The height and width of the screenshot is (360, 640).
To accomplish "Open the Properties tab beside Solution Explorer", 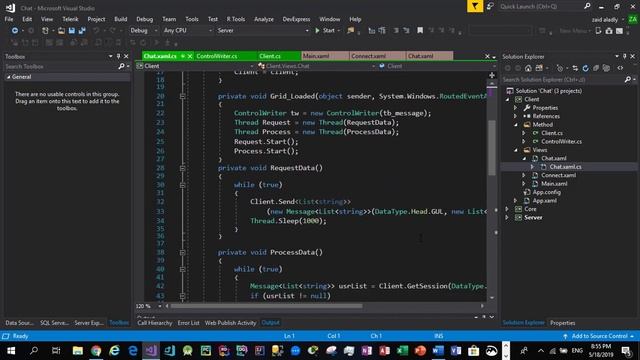I will tap(562, 323).
